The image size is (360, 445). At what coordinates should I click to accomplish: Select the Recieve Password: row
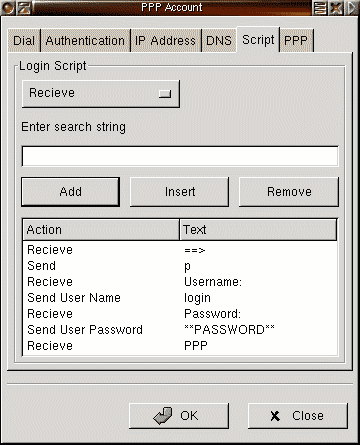tap(180, 314)
